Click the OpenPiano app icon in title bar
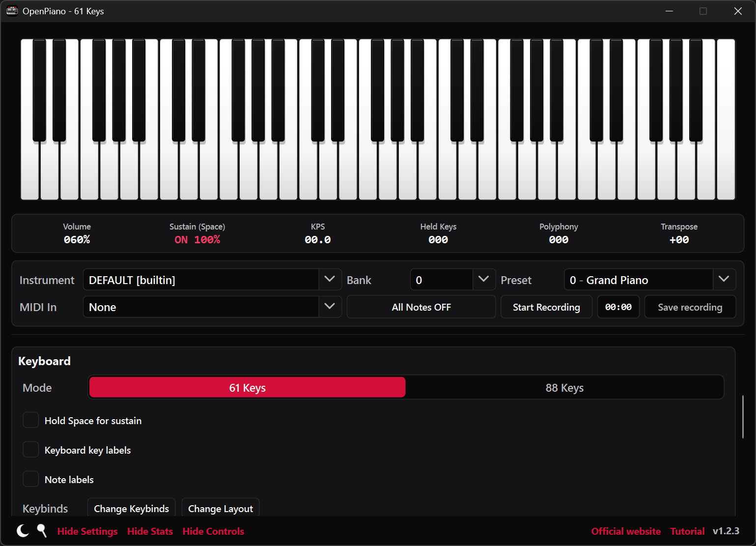This screenshot has height=546, width=756. (x=12, y=11)
